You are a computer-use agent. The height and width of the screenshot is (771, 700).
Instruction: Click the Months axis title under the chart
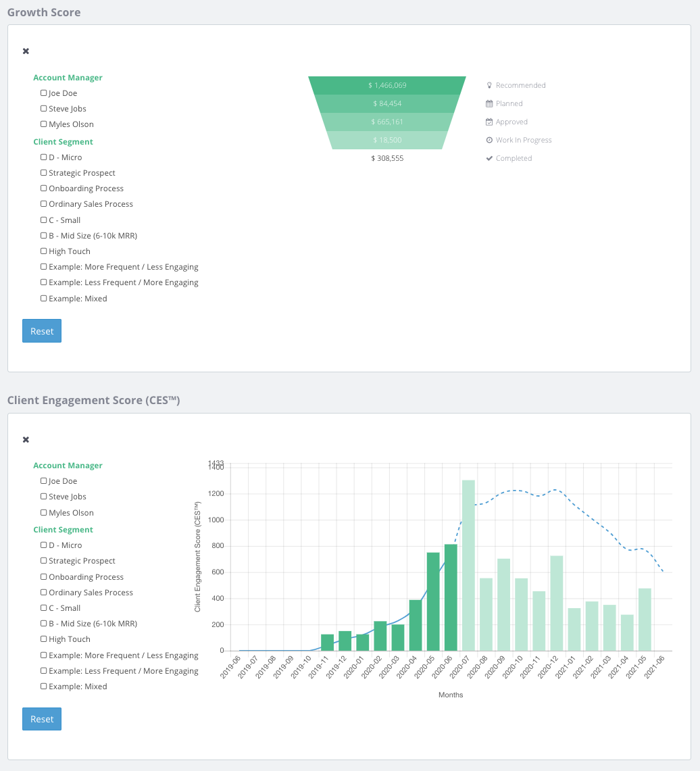pos(451,695)
